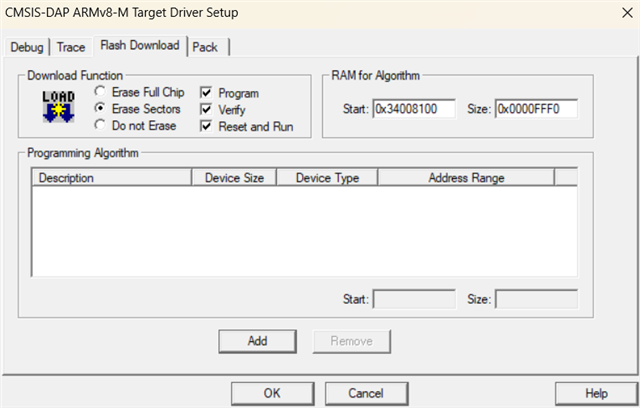640x408 pixels.
Task: Select the Erase Full Chip option
Action: (x=100, y=92)
